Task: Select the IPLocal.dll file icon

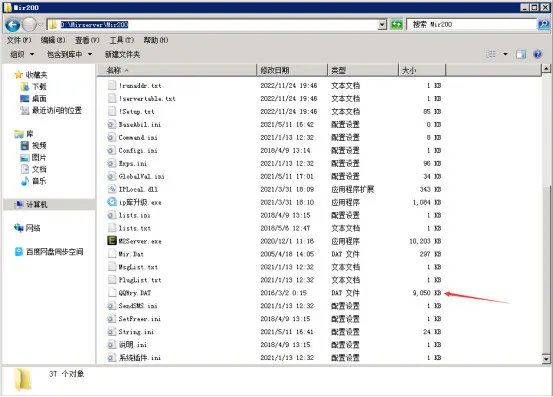Action: (112, 189)
